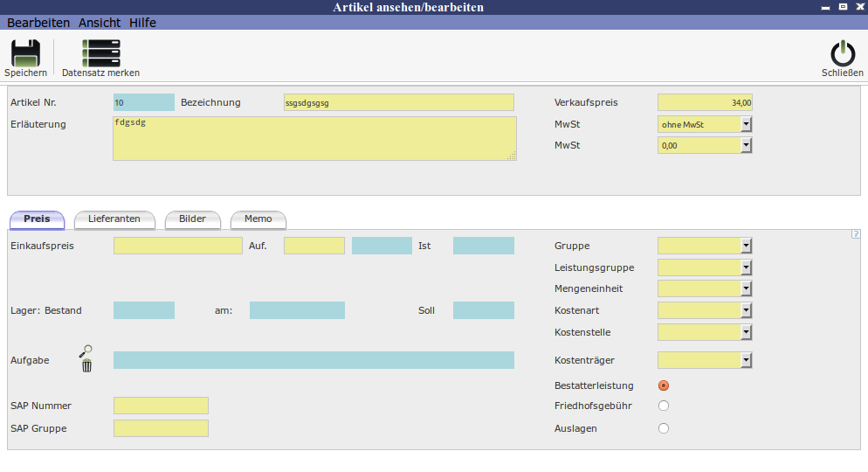Click the Datensatz merken icon

(100, 53)
